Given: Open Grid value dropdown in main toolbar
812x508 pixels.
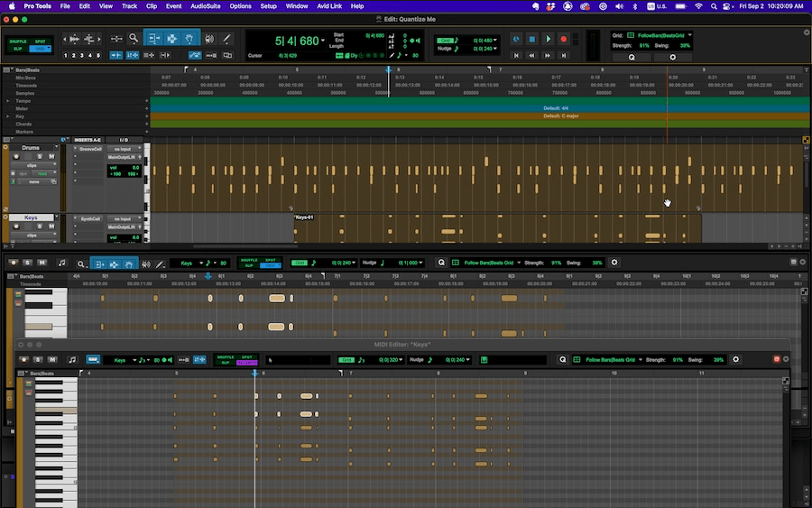Looking at the screenshot, I should coord(495,41).
